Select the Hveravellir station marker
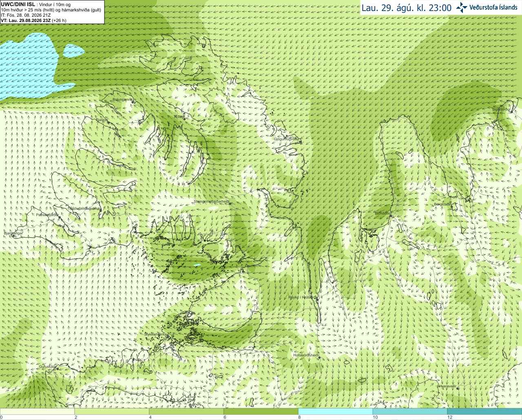 (x=458, y=389)
